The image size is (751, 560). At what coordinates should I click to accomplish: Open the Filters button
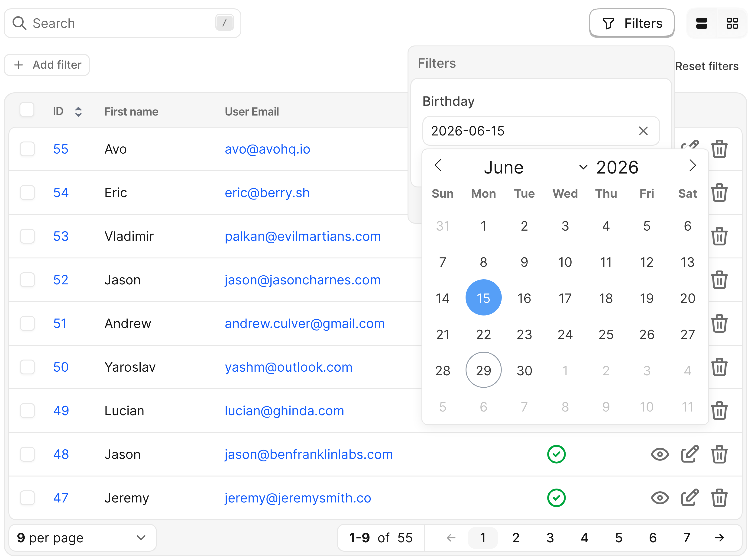(632, 23)
